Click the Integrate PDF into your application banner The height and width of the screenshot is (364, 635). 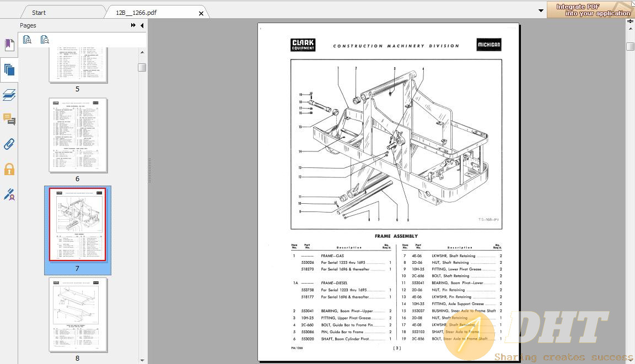591,10
